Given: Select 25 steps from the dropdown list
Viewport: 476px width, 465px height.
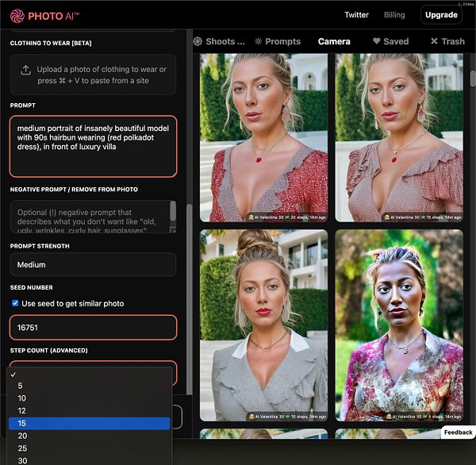Looking at the screenshot, I should tap(90, 448).
